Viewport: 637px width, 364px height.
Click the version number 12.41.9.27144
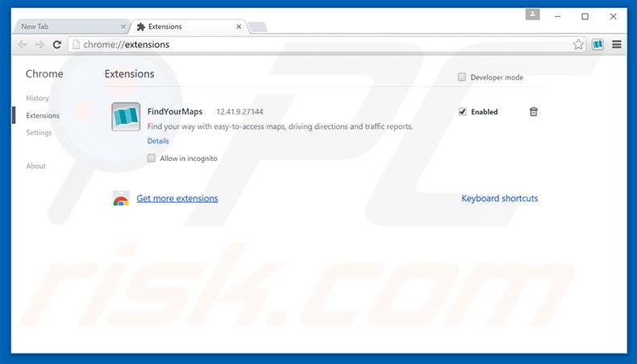pos(239,112)
